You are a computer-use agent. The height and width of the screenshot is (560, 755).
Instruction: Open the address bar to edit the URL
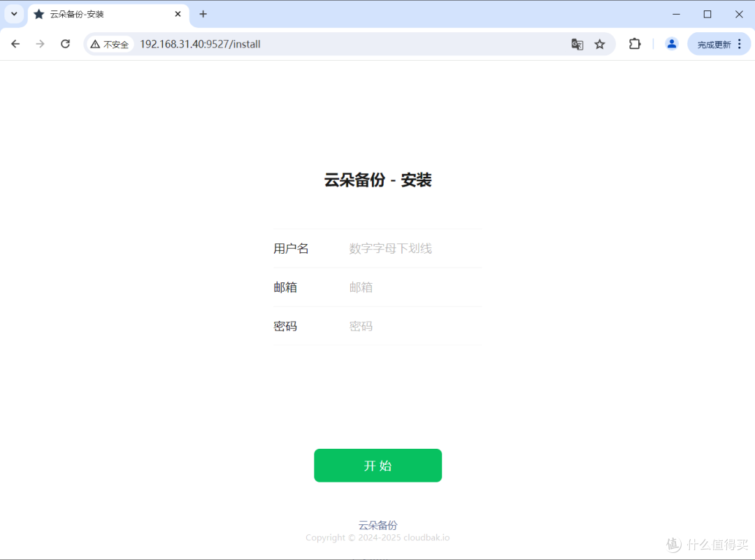[x=280, y=43]
